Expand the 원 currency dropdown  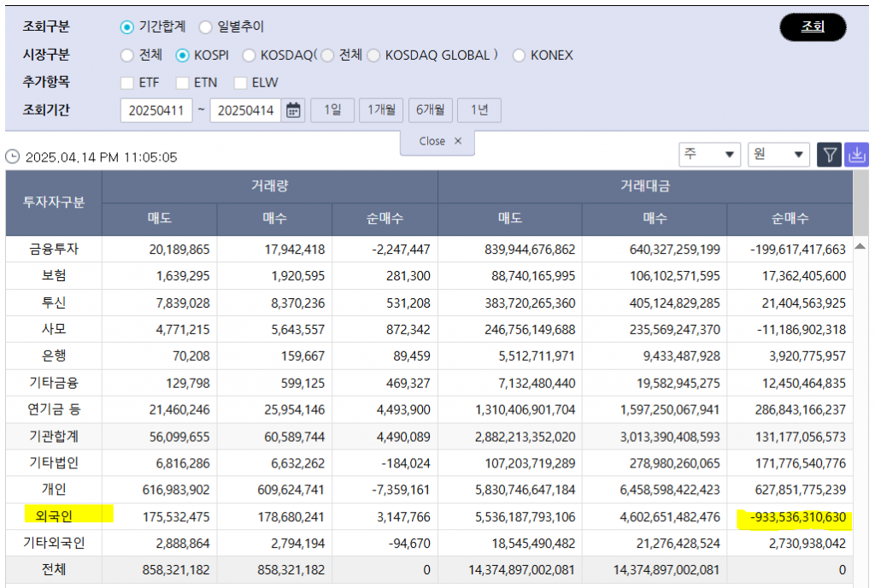click(778, 155)
